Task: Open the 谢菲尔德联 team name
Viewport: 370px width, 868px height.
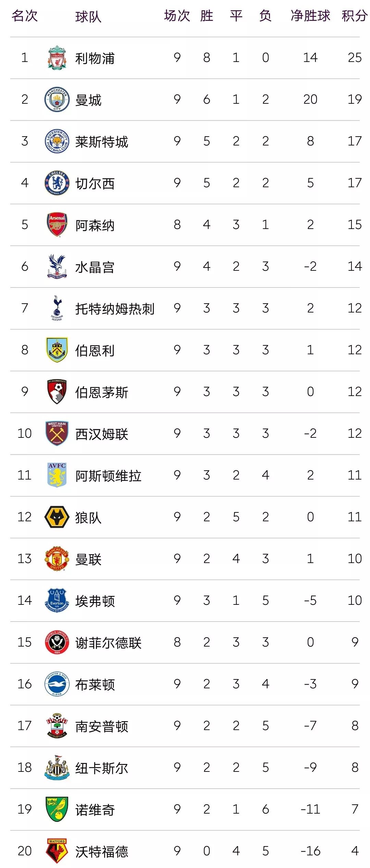Action: (108, 643)
